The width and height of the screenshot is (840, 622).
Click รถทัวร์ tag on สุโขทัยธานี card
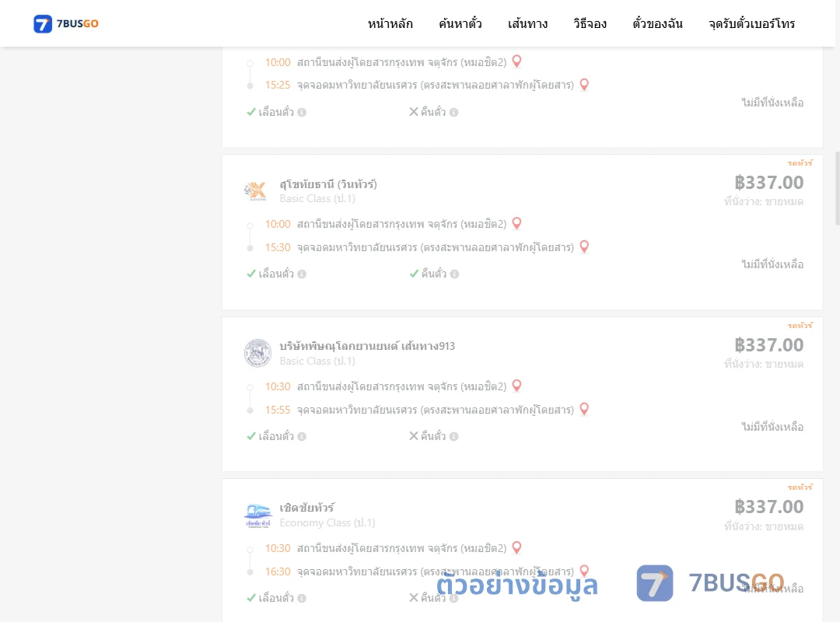click(800, 162)
